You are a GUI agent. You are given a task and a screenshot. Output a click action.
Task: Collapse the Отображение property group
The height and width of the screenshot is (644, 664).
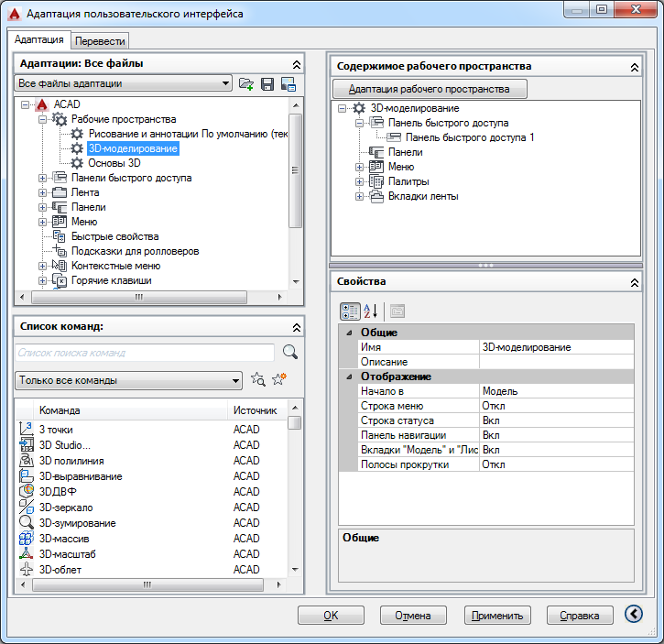click(349, 377)
